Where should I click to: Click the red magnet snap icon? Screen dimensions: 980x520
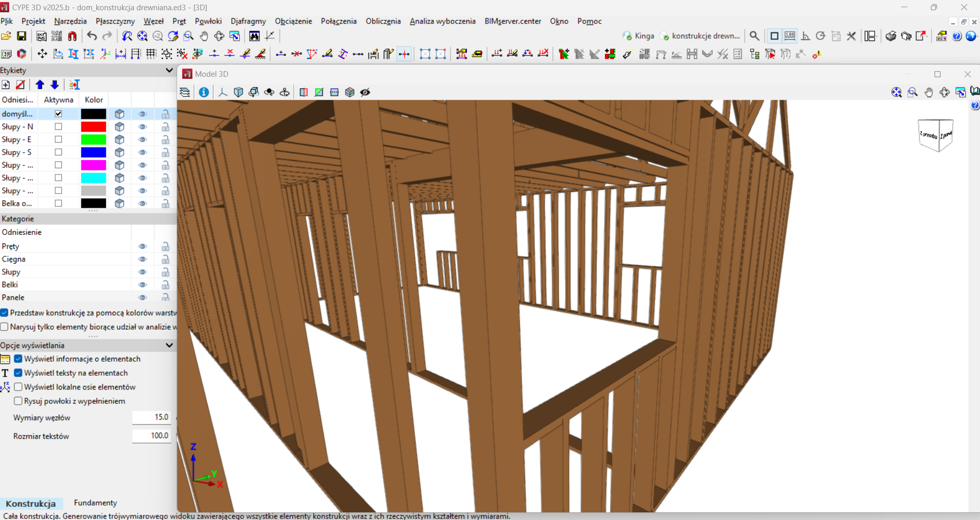coord(72,36)
